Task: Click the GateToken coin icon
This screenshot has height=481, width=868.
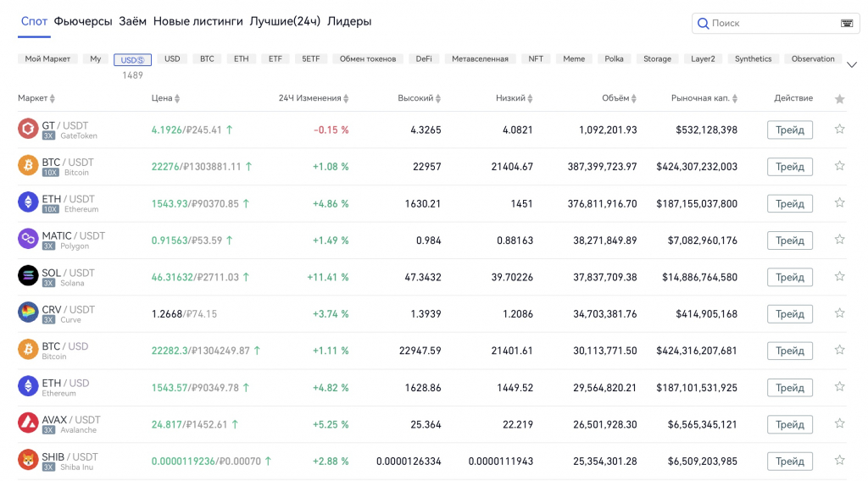Action: coord(28,128)
